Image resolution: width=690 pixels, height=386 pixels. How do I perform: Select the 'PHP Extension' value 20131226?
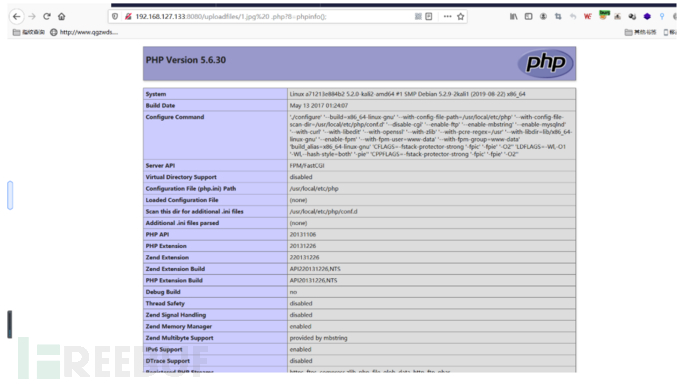point(303,246)
